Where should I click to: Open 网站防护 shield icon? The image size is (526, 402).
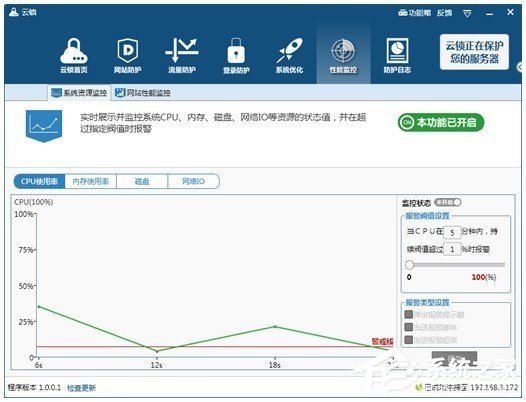[x=127, y=55]
